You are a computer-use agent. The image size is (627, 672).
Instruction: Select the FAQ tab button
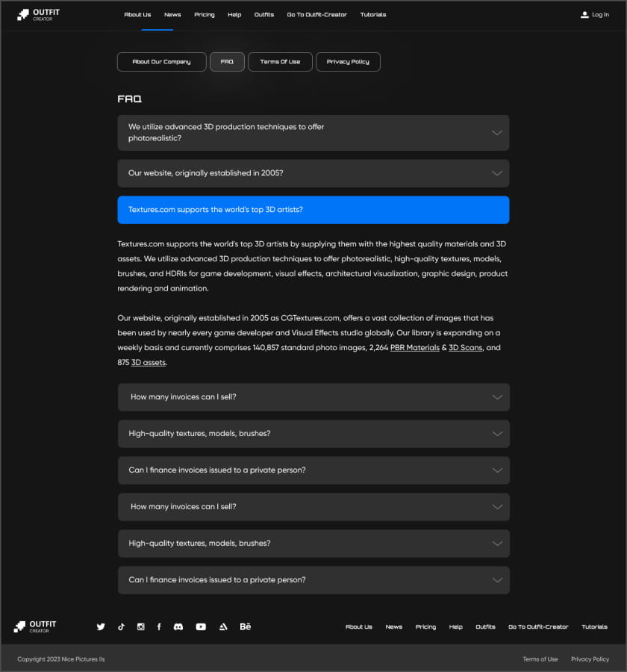227,62
